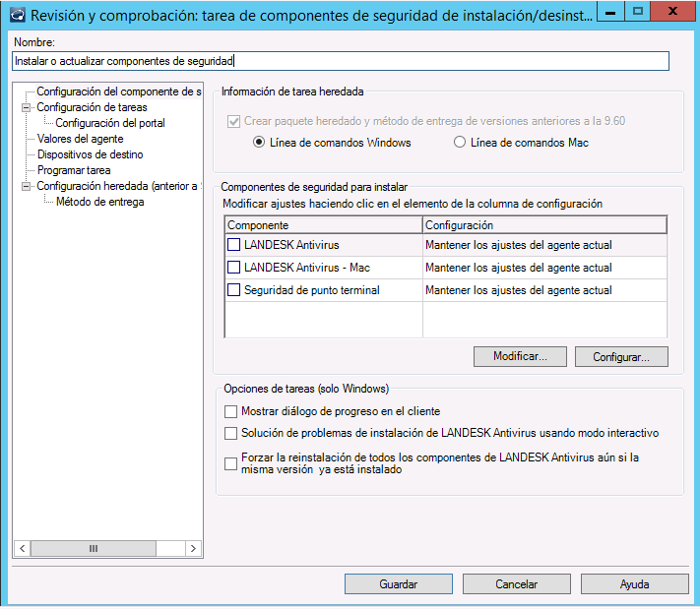The image size is (700, 609).
Task: Go to Dispositivos de destino section
Action: pyautogui.click(x=90, y=155)
